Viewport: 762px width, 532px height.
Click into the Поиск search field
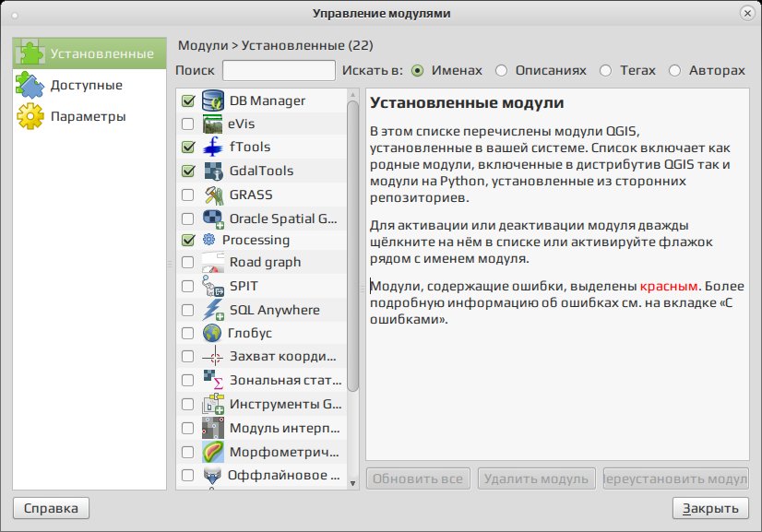tap(279, 70)
